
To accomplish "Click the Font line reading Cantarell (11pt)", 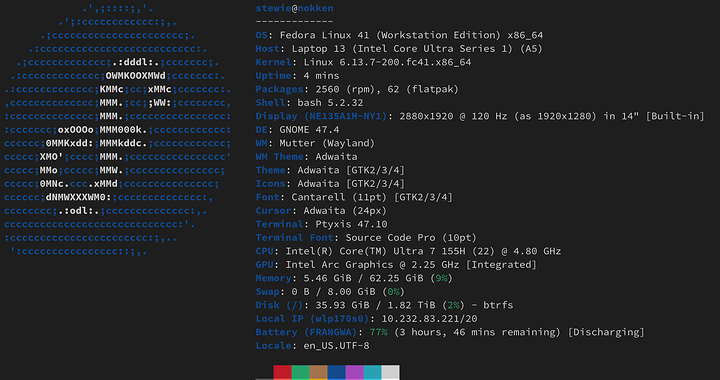I will (354, 197).
